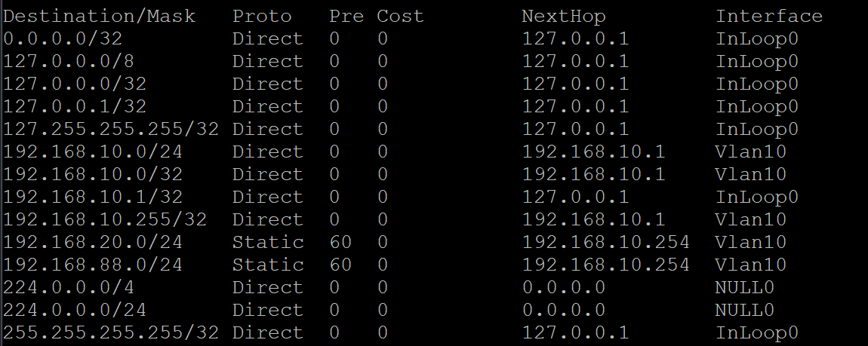Select the 192.168.10.0/24 destination entry
Image resolution: width=868 pixels, height=346 pixels.
[93, 152]
